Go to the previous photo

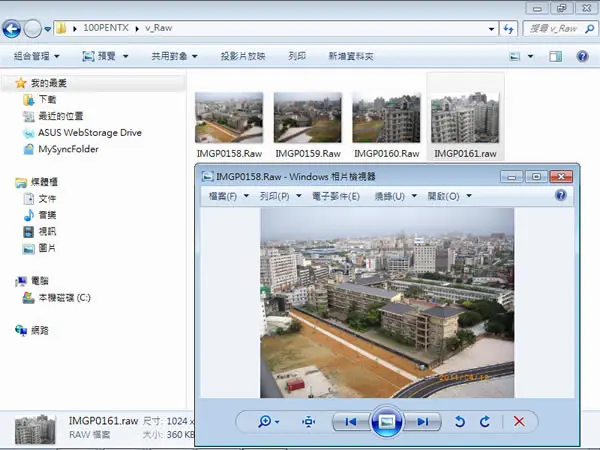(x=351, y=422)
